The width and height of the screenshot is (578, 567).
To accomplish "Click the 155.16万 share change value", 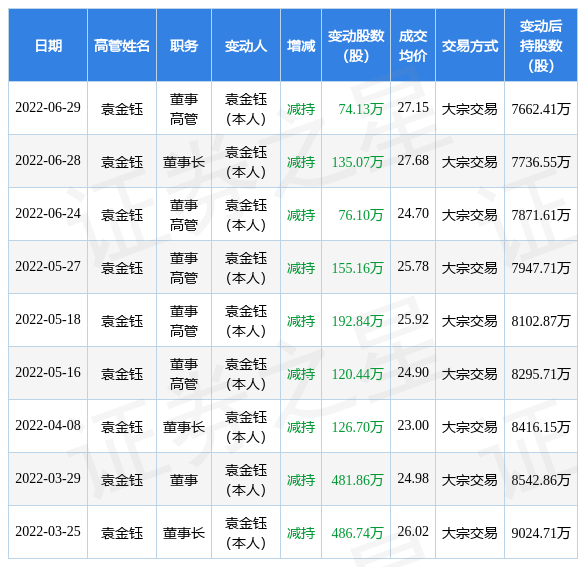I will [x=357, y=268].
